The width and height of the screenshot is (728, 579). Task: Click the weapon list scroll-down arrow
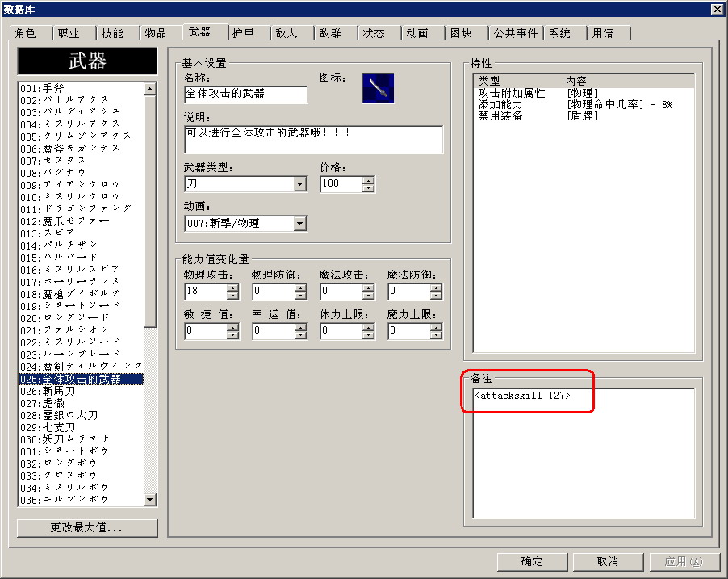pyautogui.click(x=150, y=500)
